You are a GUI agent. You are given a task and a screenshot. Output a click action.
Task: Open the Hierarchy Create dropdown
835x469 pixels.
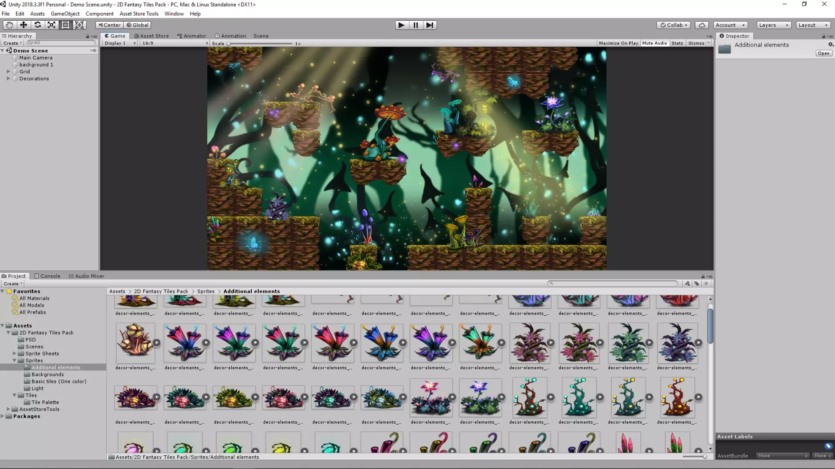12,43
